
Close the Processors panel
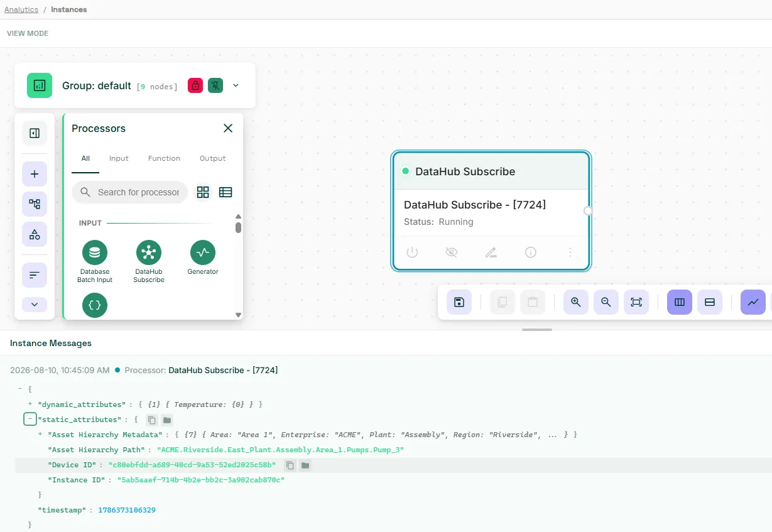point(228,128)
